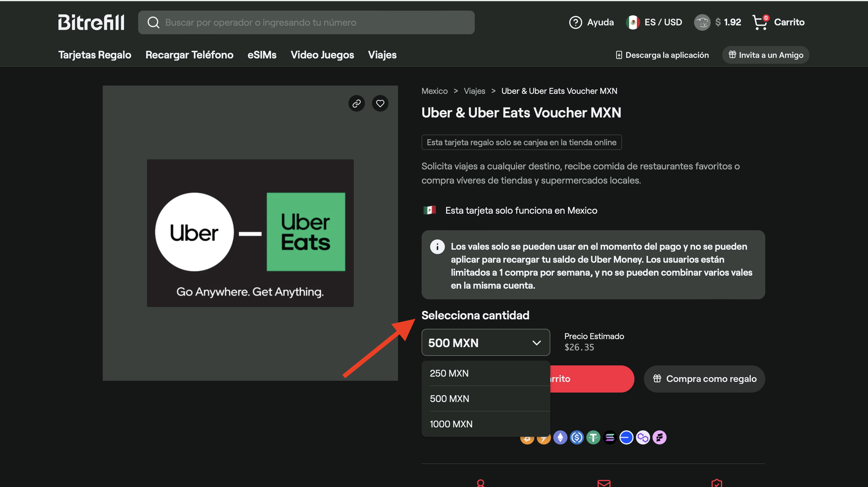Collapse the 500 MXN amount dropdown box
Viewport: 868px width, 487px height.
[486, 342]
